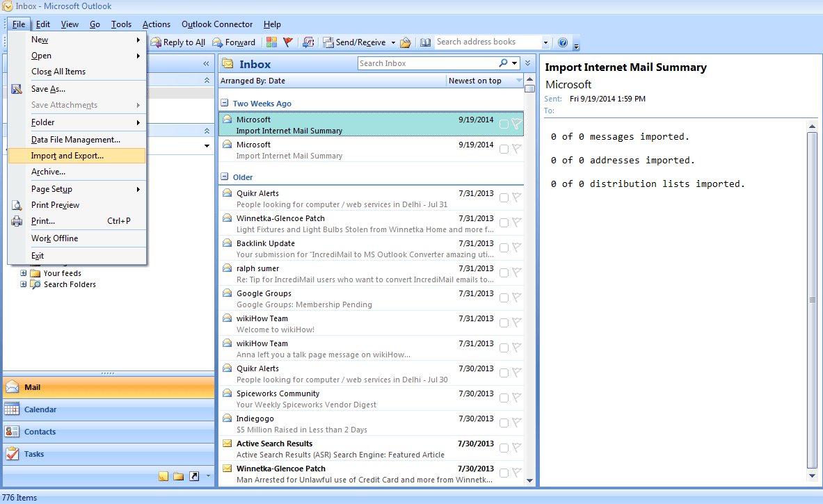The height and width of the screenshot is (504, 823).
Task: Expand the Search Folders tree node
Action: [23, 284]
